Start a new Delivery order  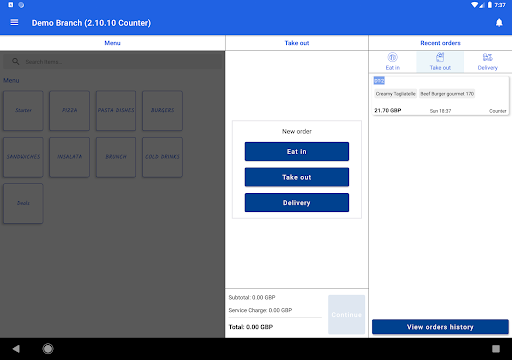pyautogui.click(x=297, y=203)
